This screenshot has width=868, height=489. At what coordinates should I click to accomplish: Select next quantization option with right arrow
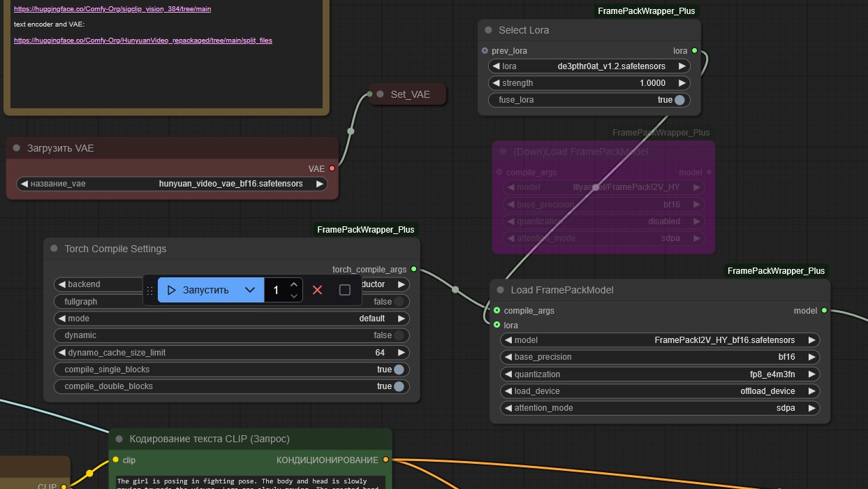click(812, 374)
